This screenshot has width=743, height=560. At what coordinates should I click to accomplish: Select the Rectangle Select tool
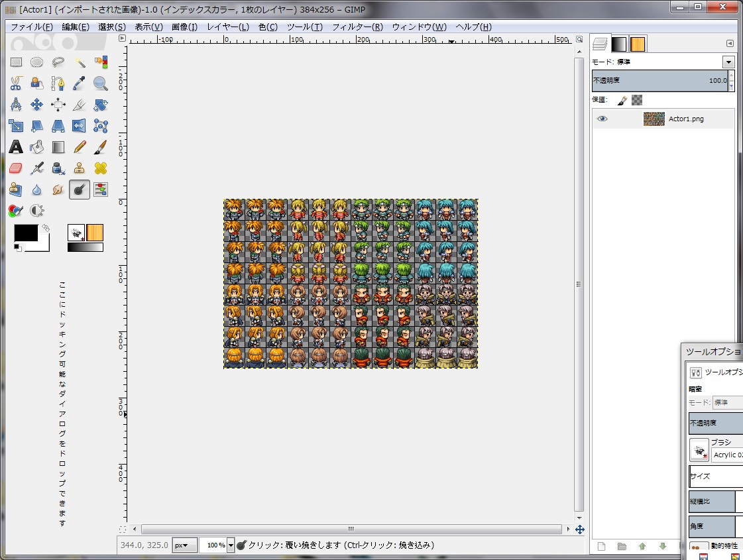pos(16,62)
